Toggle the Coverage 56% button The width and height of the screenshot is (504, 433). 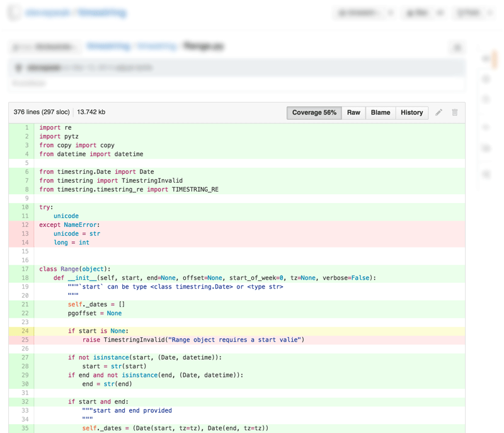(x=314, y=113)
